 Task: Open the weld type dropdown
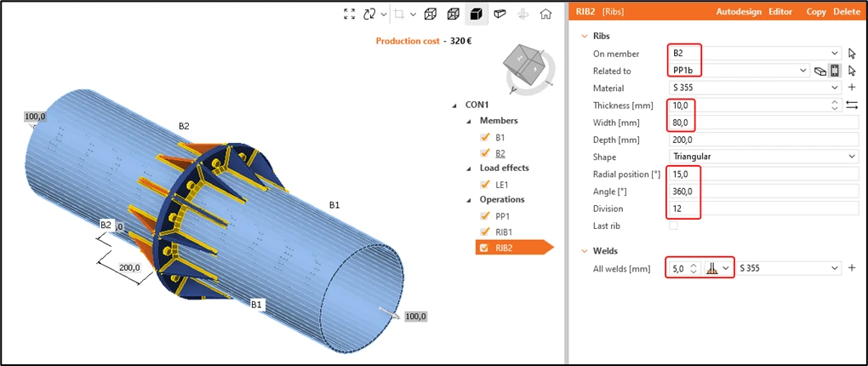(x=718, y=269)
